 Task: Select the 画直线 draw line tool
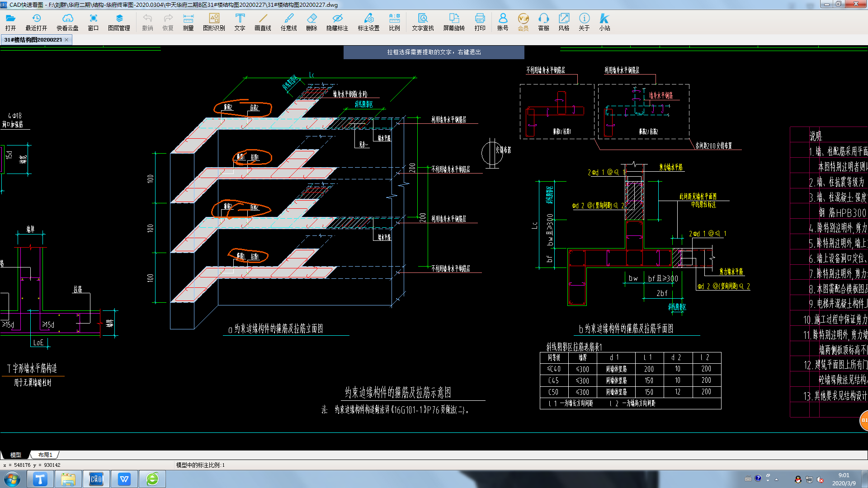pos(263,22)
